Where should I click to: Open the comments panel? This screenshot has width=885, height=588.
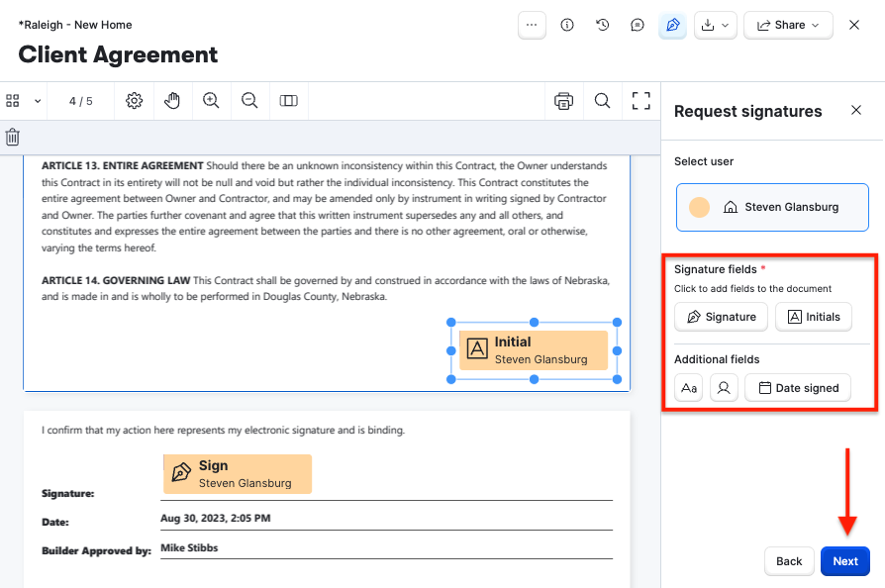point(638,25)
